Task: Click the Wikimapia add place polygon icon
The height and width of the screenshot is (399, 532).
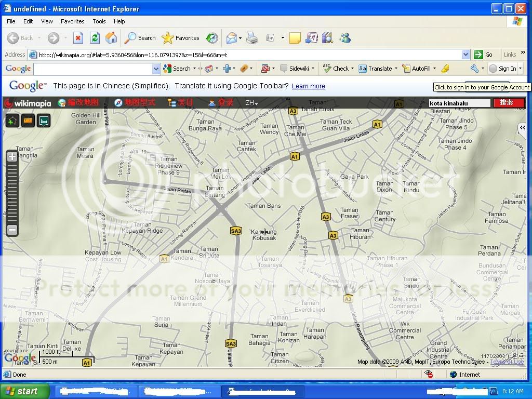Action: [x=12, y=121]
